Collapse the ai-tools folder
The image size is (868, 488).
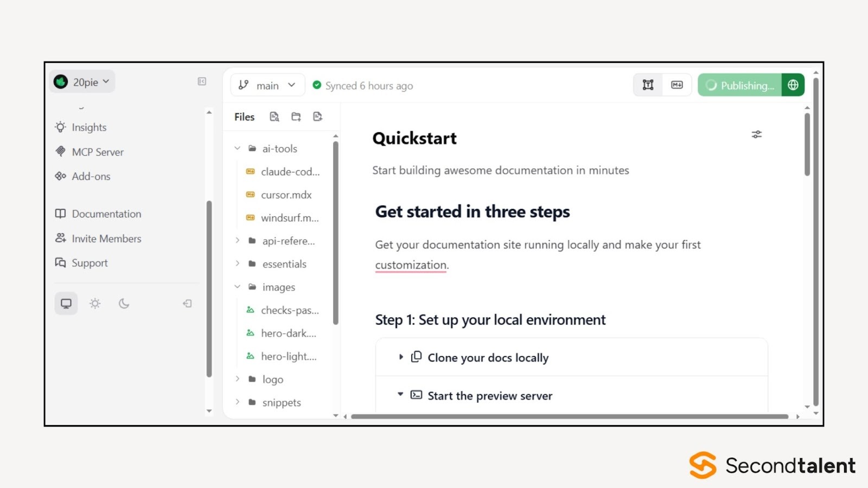237,148
